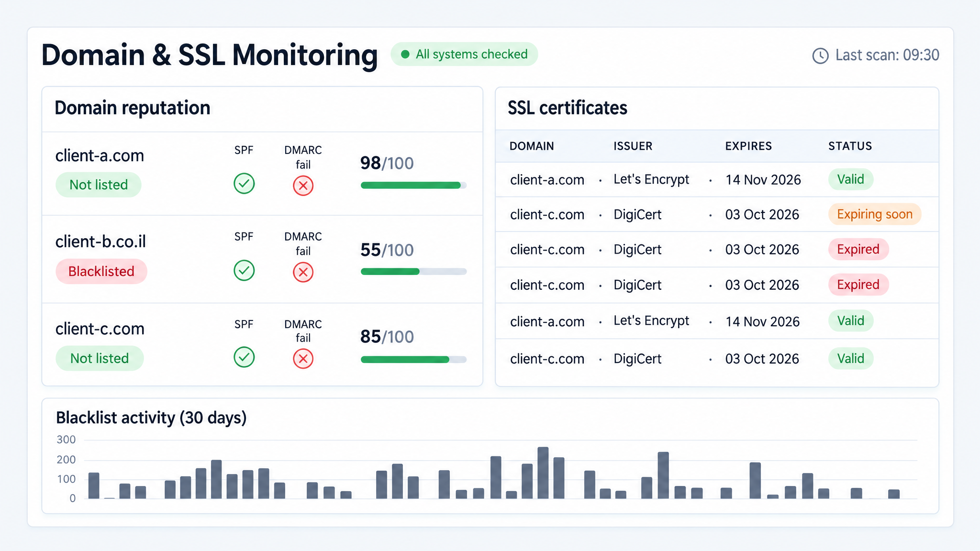
Task: Click the 85/100 score progress bar
Action: pos(413,360)
